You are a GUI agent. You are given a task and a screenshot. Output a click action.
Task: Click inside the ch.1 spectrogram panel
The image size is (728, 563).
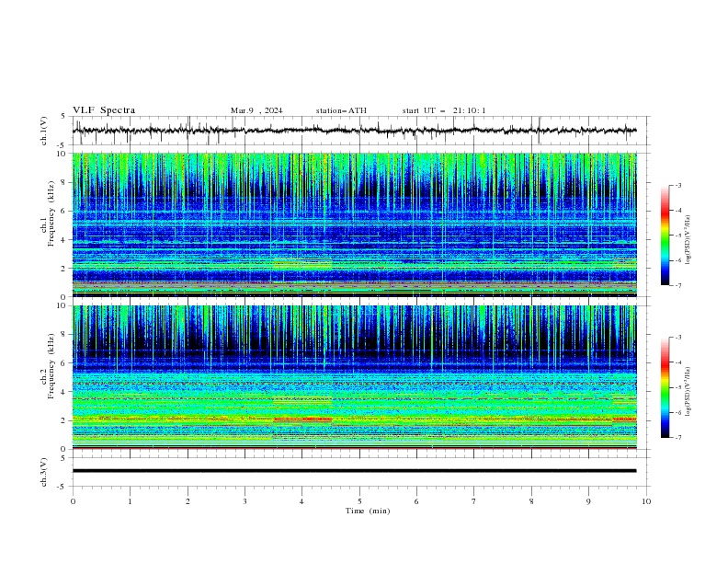click(354, 224)
